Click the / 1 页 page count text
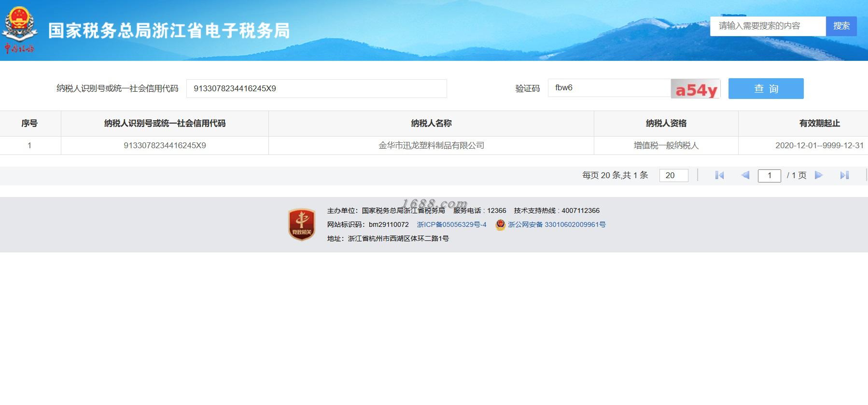 click(797, 175)
